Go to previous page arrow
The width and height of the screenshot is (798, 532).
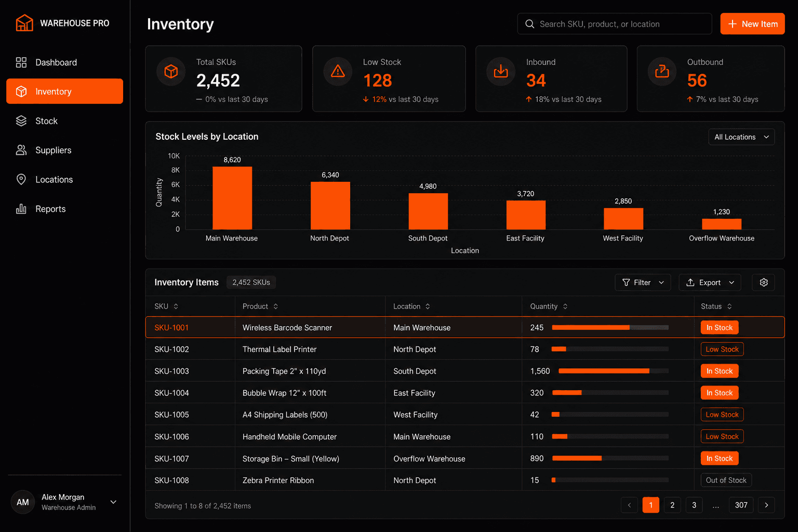(x=629, y=506)
